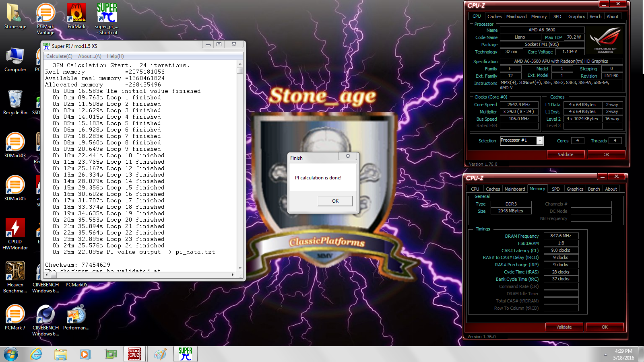Open the About...(A) menu in Super PI
The image size is (644, 362).
[89, 56]
